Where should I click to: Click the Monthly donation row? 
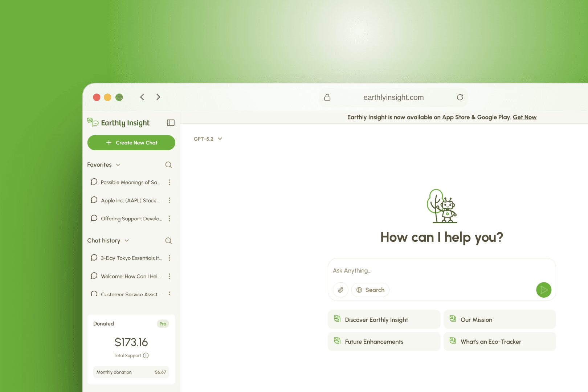point(131,372)
